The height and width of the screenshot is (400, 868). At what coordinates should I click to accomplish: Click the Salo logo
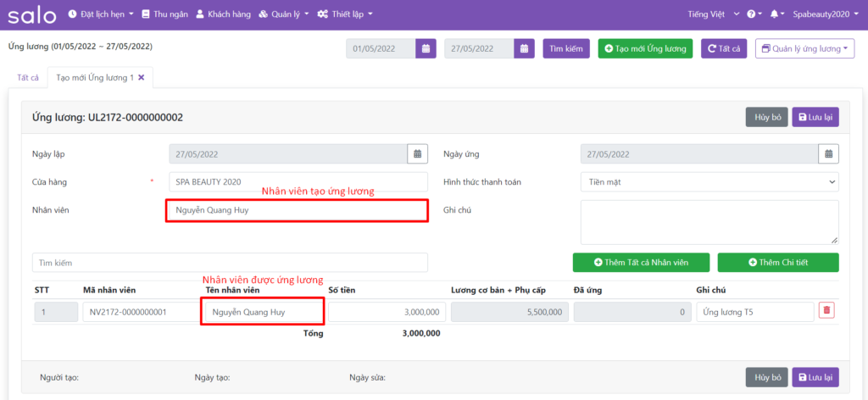tap(32, 14)
